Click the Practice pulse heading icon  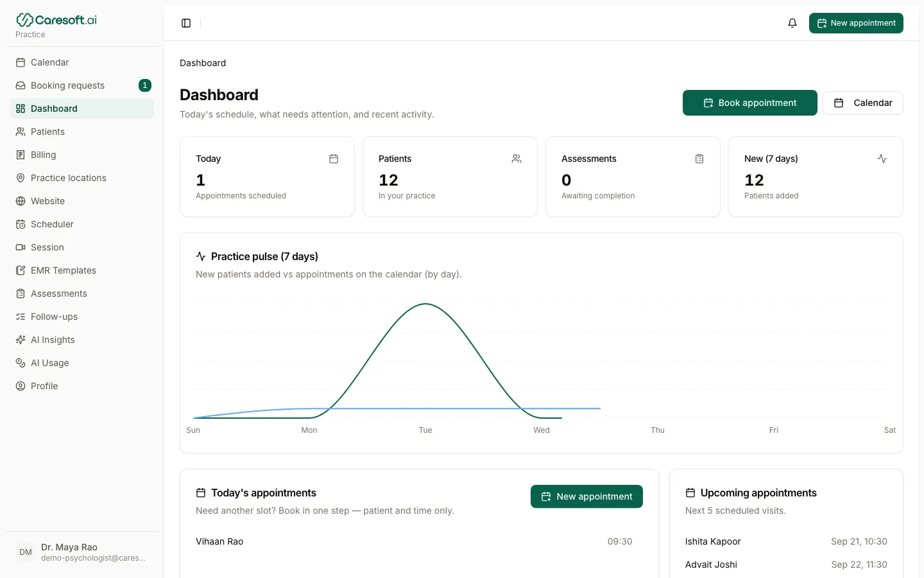click(201, 256)
